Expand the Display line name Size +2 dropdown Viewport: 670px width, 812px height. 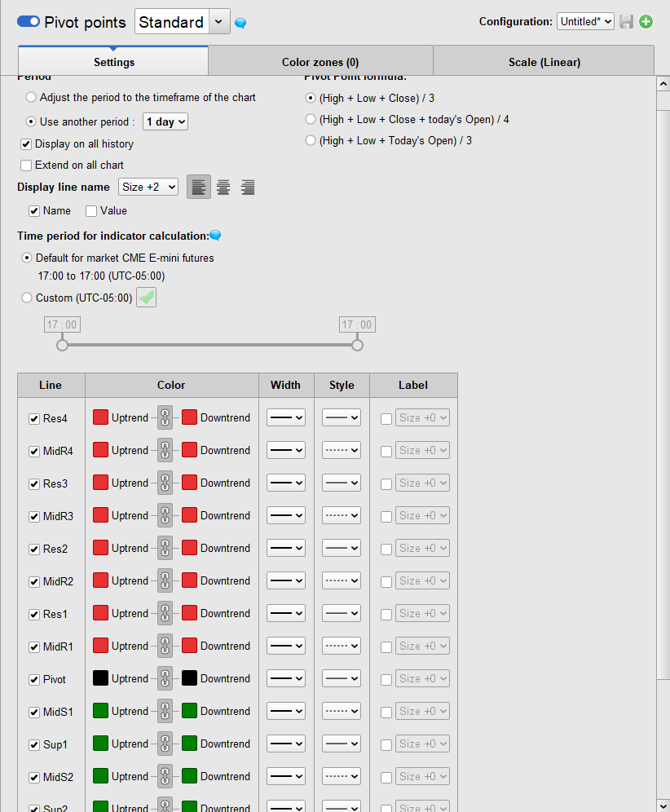(x=148, y=188)
